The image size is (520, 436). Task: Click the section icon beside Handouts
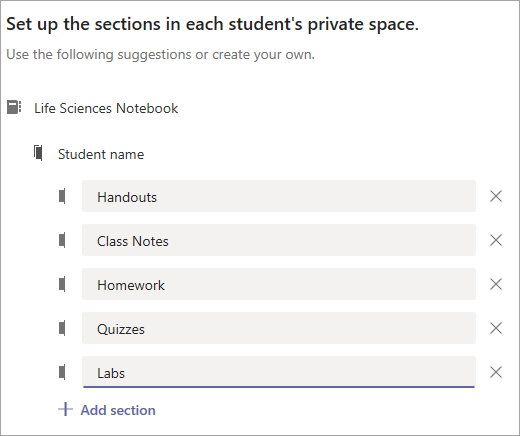[x=62, y=196]
